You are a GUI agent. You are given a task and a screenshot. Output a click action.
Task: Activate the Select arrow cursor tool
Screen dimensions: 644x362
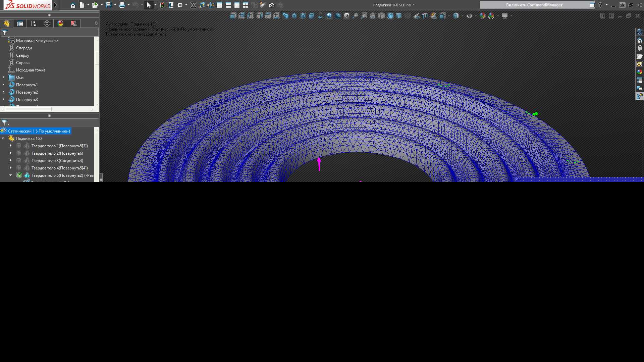149,5
